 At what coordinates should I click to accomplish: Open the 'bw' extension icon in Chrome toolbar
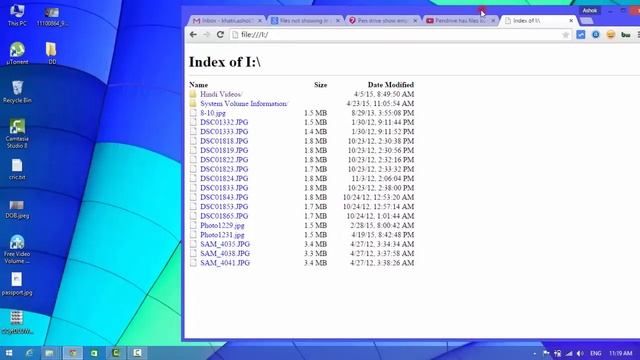pyautogui.click(x=625, y=35)
